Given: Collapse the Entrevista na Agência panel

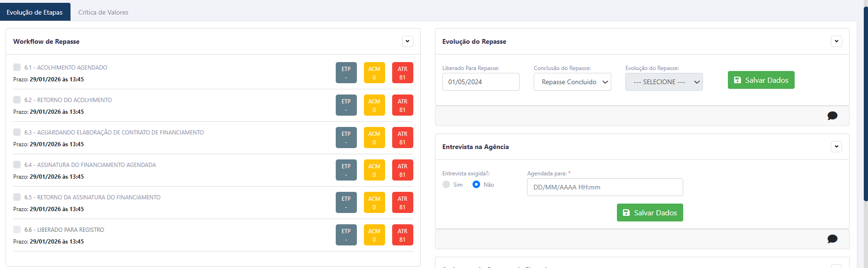Looking at the screenshot, I should [x=836, y=147].
